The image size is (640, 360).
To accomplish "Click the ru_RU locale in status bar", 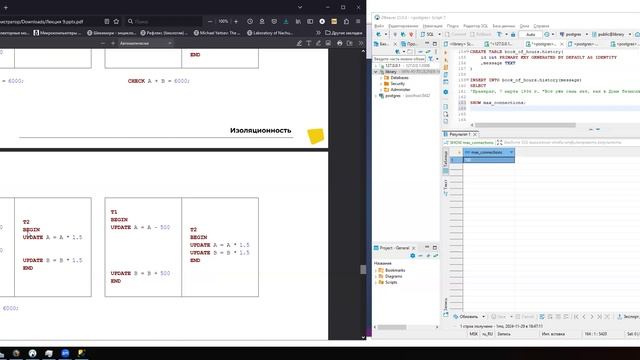I will pyautogui.click(x=487, y=334).
